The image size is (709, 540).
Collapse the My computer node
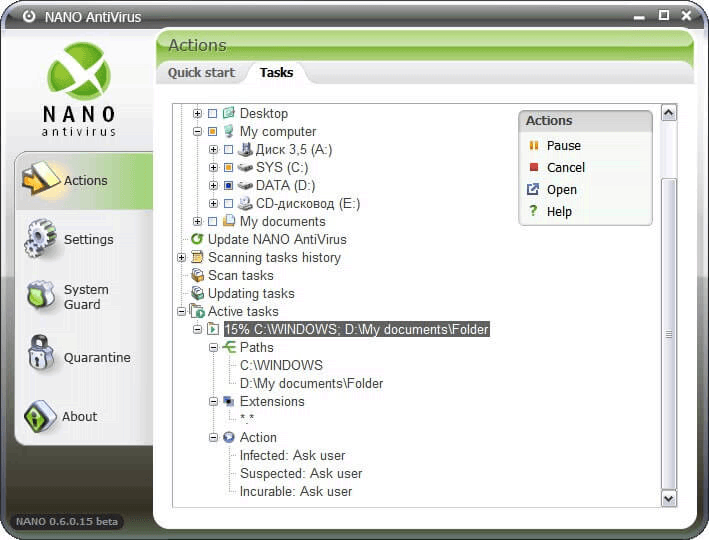197,131
